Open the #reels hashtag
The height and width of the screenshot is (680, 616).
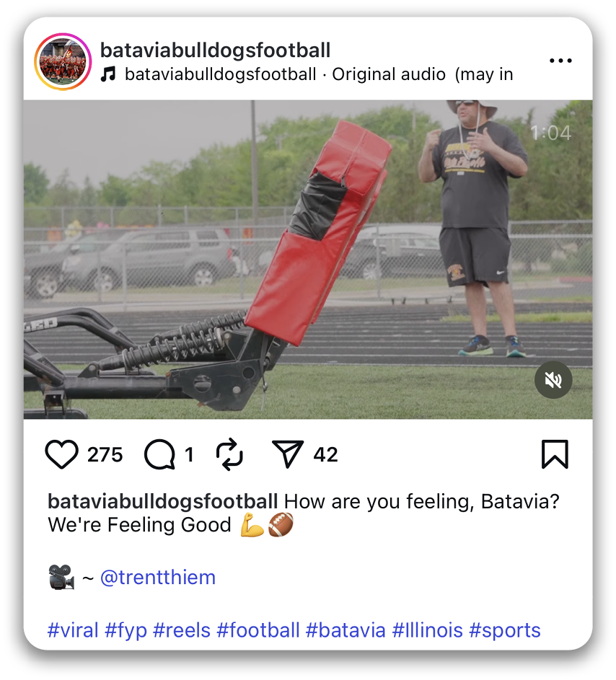coord(182,630)
